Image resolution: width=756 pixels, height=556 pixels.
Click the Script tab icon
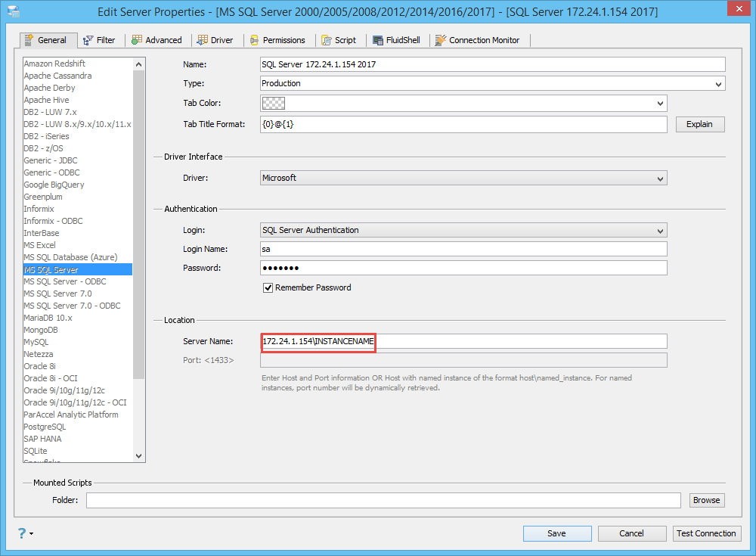(x=327, y=41)
